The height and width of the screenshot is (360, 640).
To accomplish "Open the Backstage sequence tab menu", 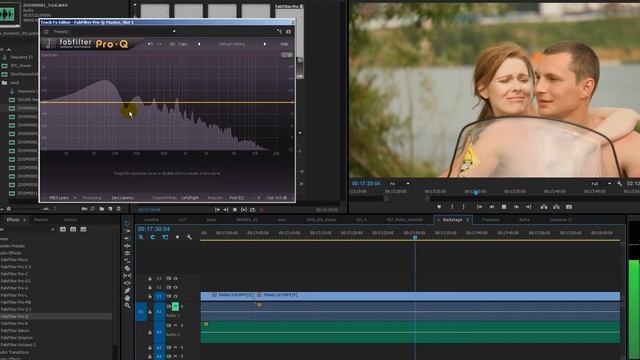I will click(x=468, y=220).
